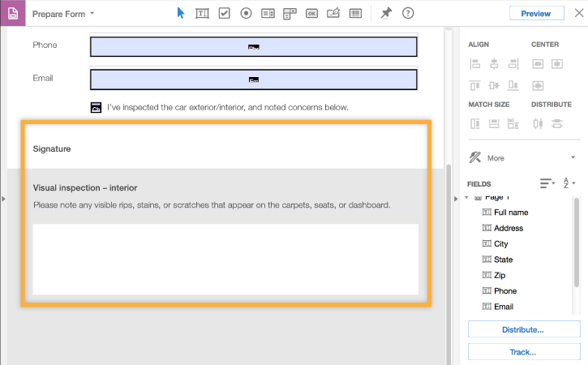Add a text field tool
This screenshot has width=588, height=365.
point(202,14)
